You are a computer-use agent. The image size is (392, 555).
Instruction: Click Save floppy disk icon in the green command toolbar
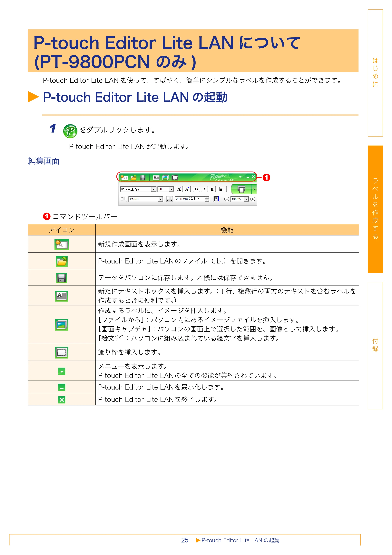(143, 178)
